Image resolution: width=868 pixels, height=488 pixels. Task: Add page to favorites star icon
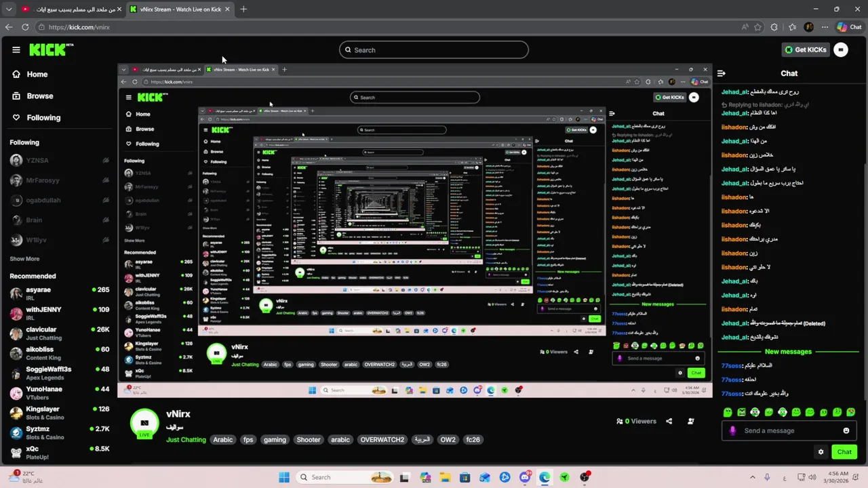(758, 27)
